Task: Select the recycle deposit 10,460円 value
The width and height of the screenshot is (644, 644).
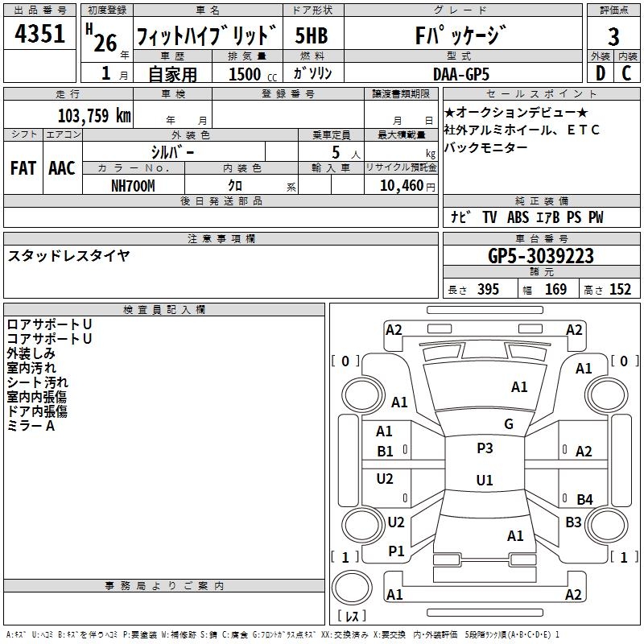Action: coord(400,185)
